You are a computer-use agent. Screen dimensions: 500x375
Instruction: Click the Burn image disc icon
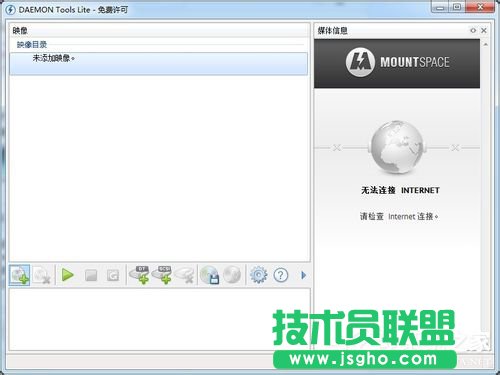tap(232, 275)
